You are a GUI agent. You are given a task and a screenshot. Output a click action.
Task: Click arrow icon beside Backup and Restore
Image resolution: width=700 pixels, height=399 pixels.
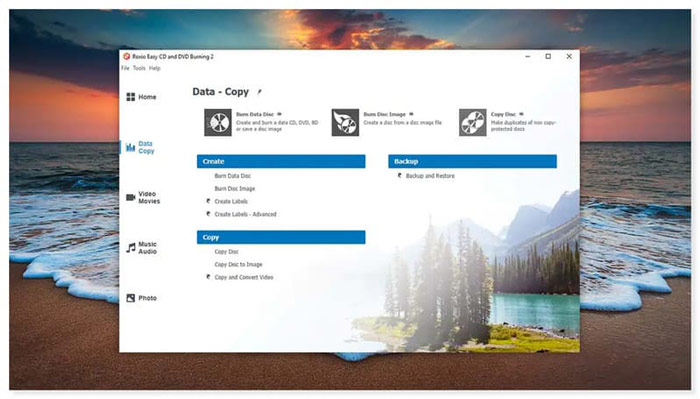point(400,176)
